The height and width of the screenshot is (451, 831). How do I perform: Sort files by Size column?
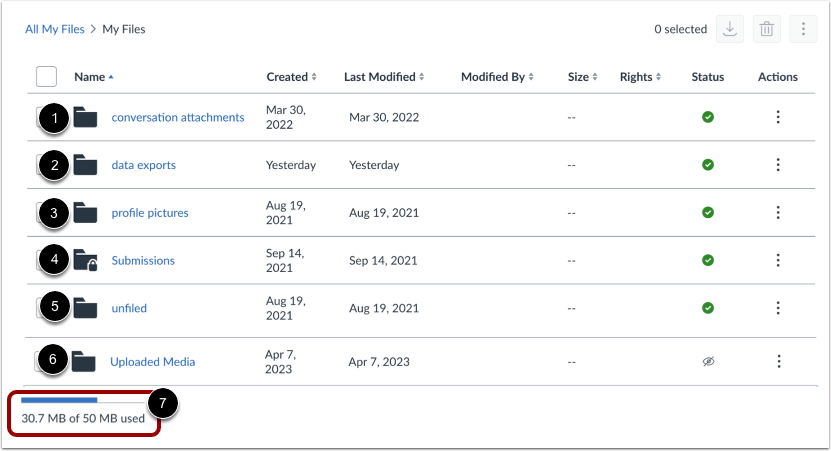coord(582,77)
